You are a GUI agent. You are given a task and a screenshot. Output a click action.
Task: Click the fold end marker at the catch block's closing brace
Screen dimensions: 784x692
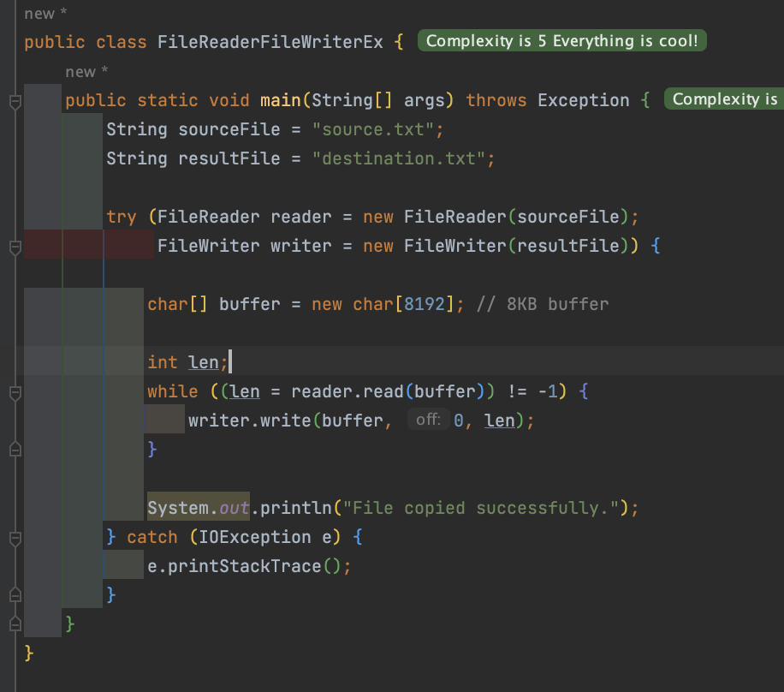point(15,594)
